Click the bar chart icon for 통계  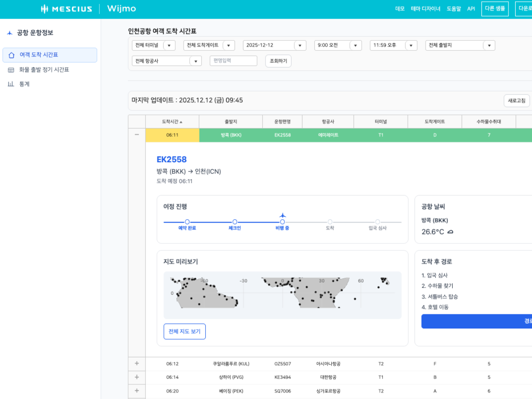(11, 84)
